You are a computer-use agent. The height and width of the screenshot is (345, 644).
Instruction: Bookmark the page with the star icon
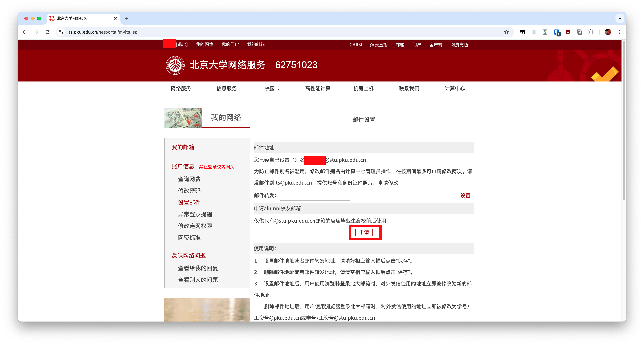point(506,32)
